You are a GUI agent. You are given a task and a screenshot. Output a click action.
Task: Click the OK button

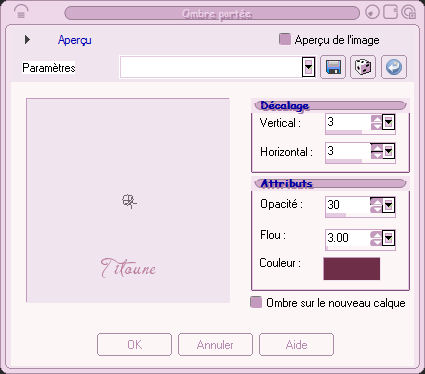(134, 344)
